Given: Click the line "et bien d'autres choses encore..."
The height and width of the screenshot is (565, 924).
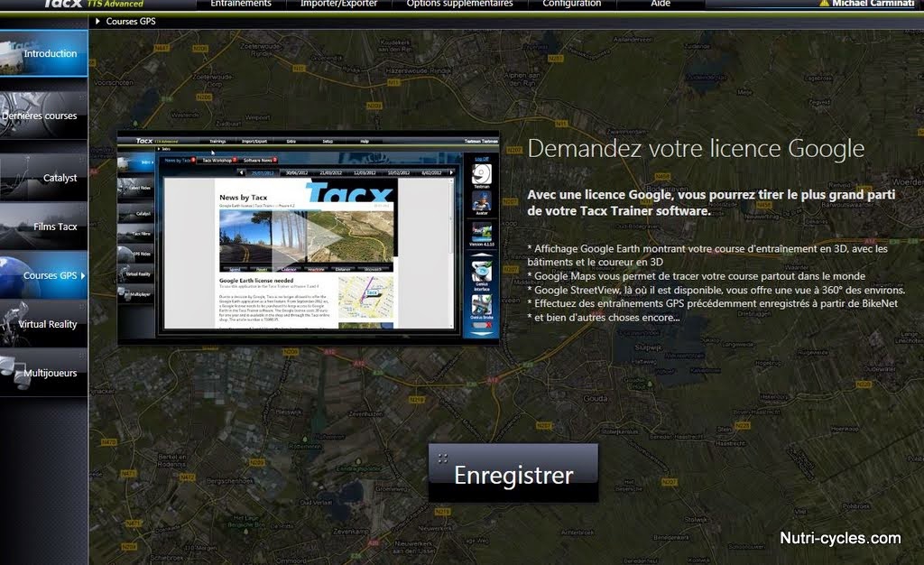Looking at the screenshot, I should point(604,318).
